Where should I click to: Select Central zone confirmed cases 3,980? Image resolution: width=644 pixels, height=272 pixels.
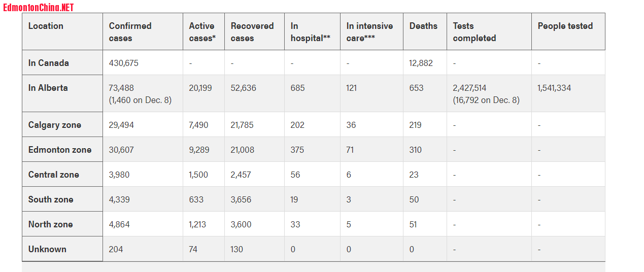(119, 175)
